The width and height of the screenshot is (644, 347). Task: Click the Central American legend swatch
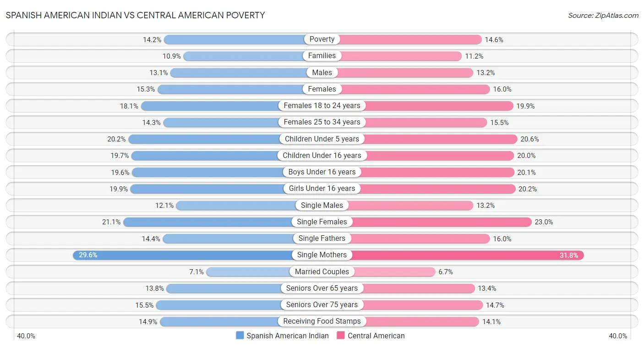click(x=341, y=336)
